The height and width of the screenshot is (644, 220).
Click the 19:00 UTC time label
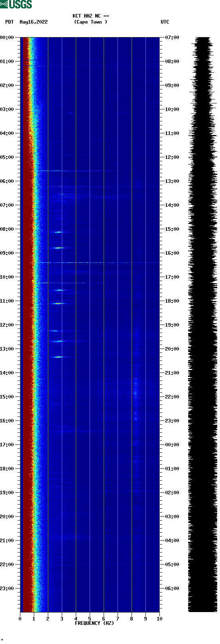tap(172, 325)
